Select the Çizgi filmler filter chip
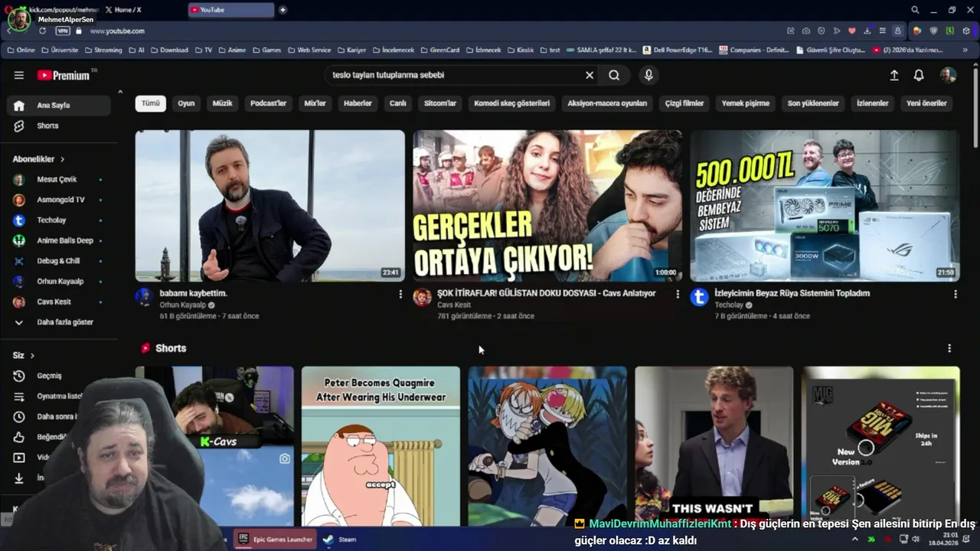 coord(684,103)
